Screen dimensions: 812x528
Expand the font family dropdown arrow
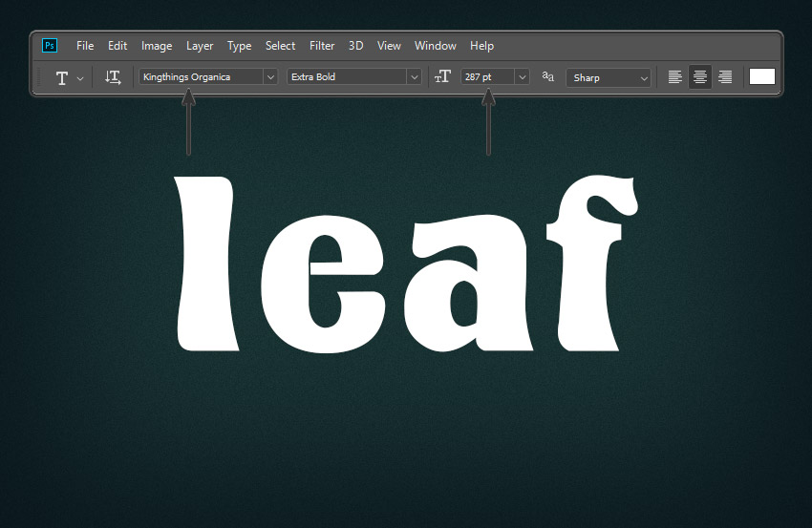270,77
